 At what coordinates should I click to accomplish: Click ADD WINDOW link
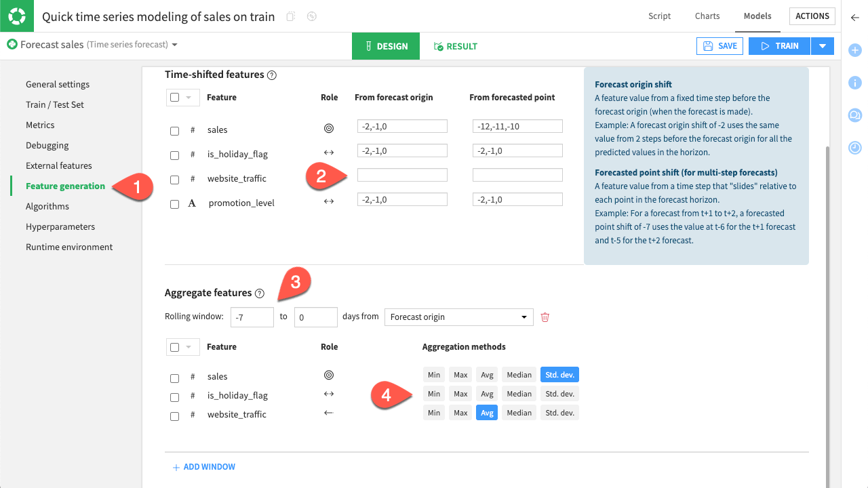point(203,467)
